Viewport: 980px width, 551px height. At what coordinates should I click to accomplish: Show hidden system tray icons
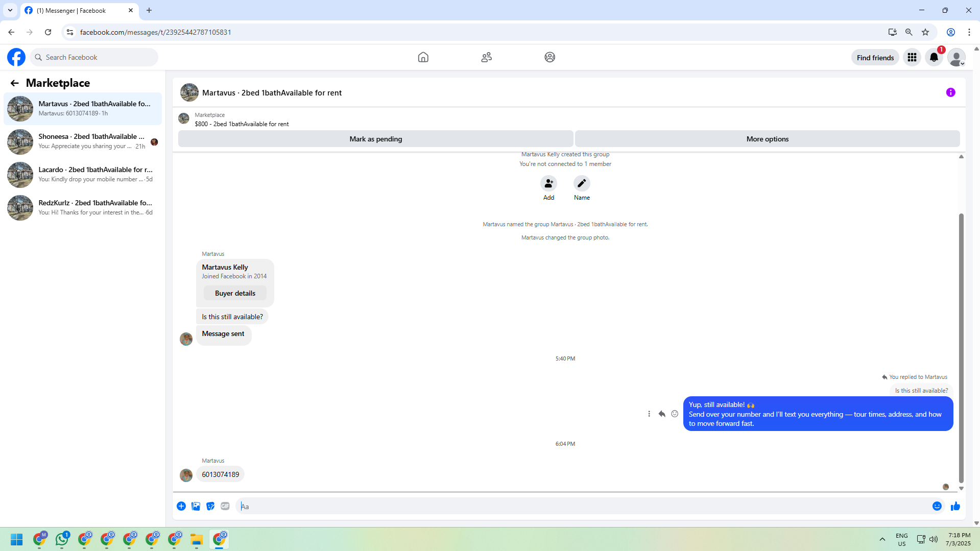[x=882, y=539]
